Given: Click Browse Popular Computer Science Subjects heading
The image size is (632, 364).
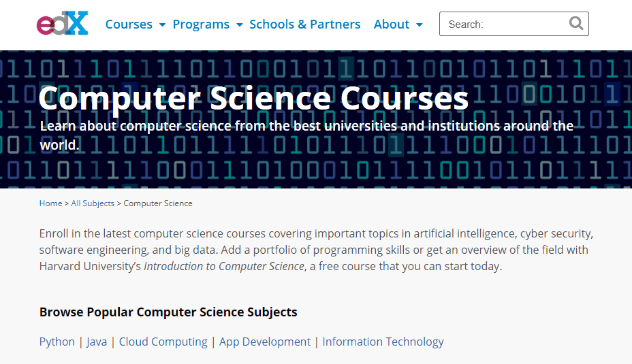Looking at the screenshot, I should pos(168,312).
